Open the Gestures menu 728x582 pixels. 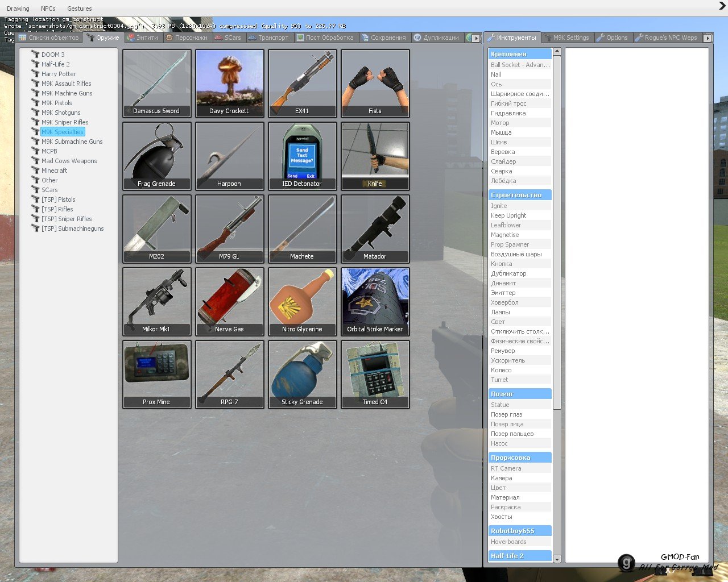pos(80,9)
